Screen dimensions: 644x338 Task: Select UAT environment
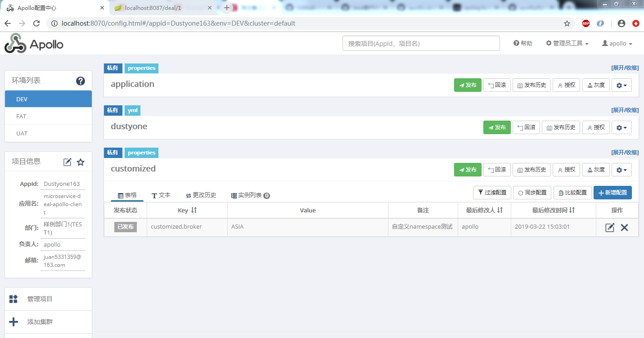pos(48,133)
